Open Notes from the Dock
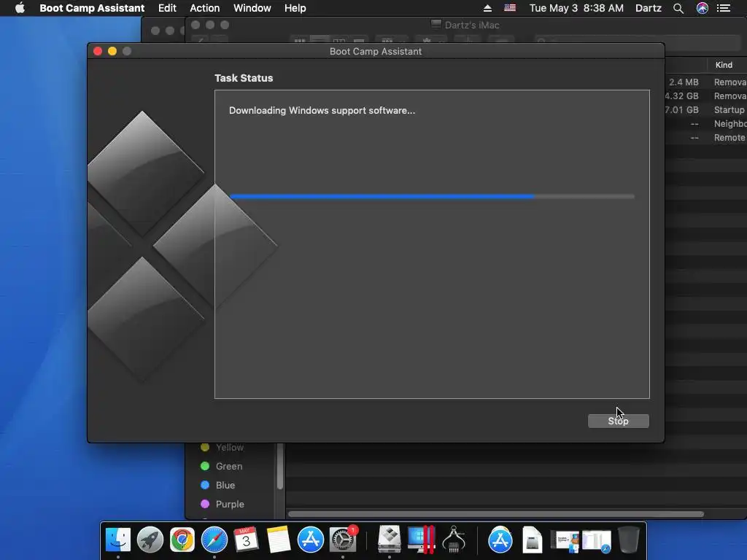747x560 pixels. (x=278, y=540)
